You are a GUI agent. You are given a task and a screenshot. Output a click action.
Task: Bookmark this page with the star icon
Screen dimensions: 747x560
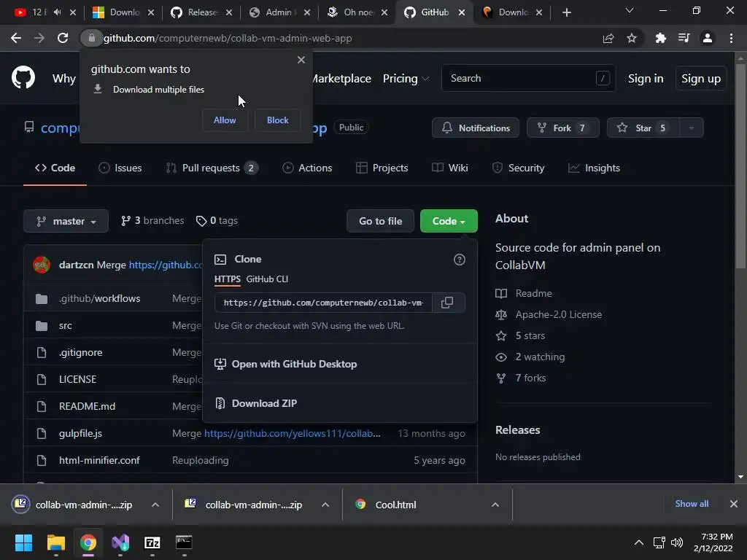point(632,38)
